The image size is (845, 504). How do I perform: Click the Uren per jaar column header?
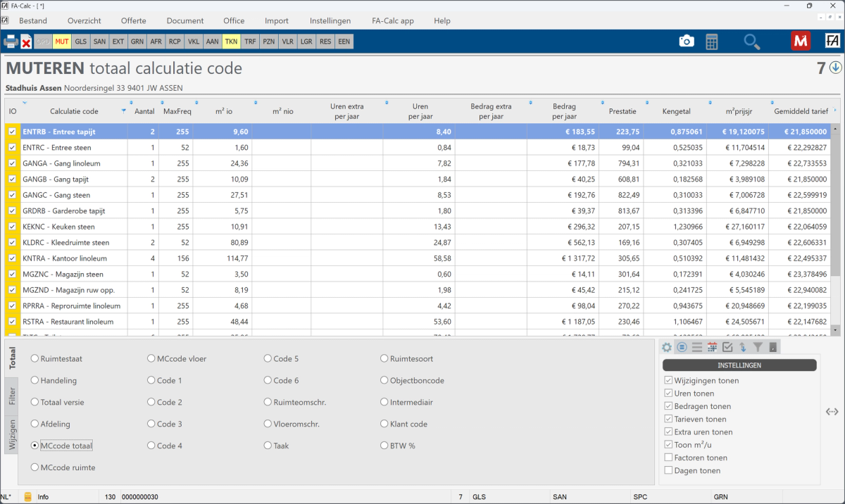pos(420,111)
